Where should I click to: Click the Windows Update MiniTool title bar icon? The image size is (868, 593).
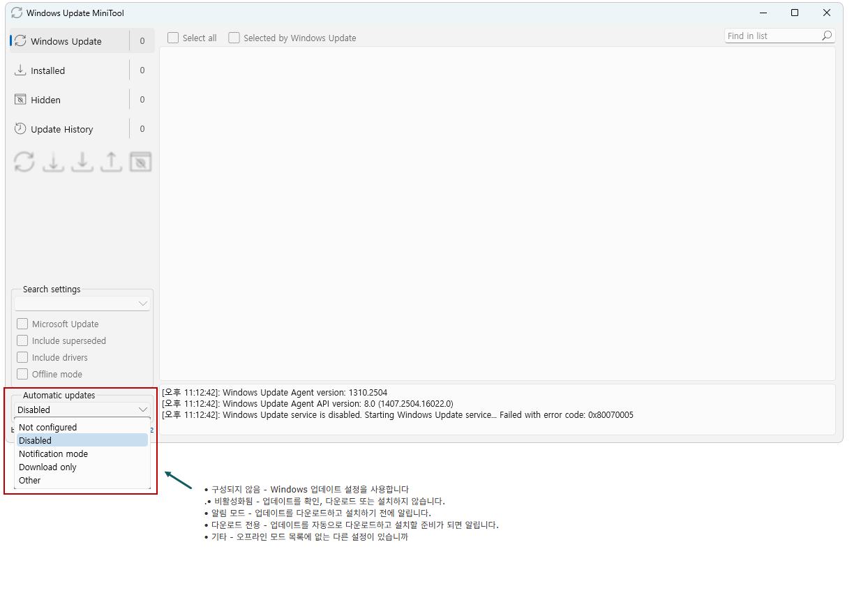tap(17, 13)
